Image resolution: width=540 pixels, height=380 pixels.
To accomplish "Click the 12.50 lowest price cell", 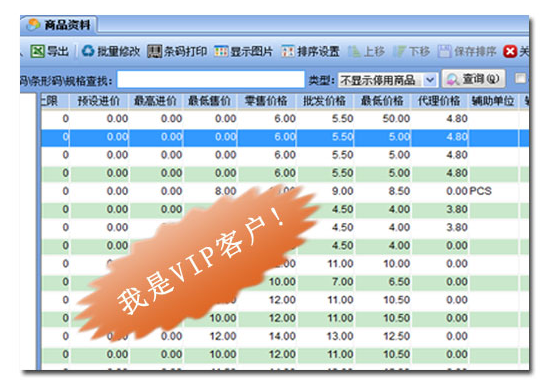I will tap(397, 336).
